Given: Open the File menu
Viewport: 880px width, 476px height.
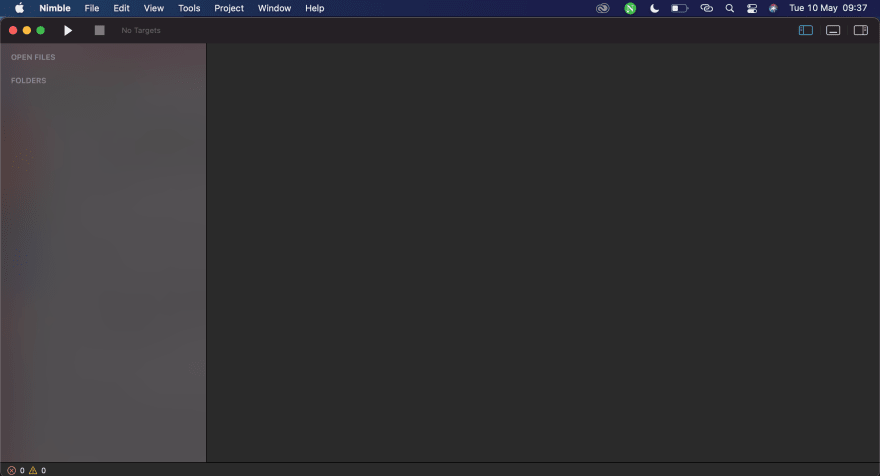Looking at the screenshot, I should tap(91, 8).
